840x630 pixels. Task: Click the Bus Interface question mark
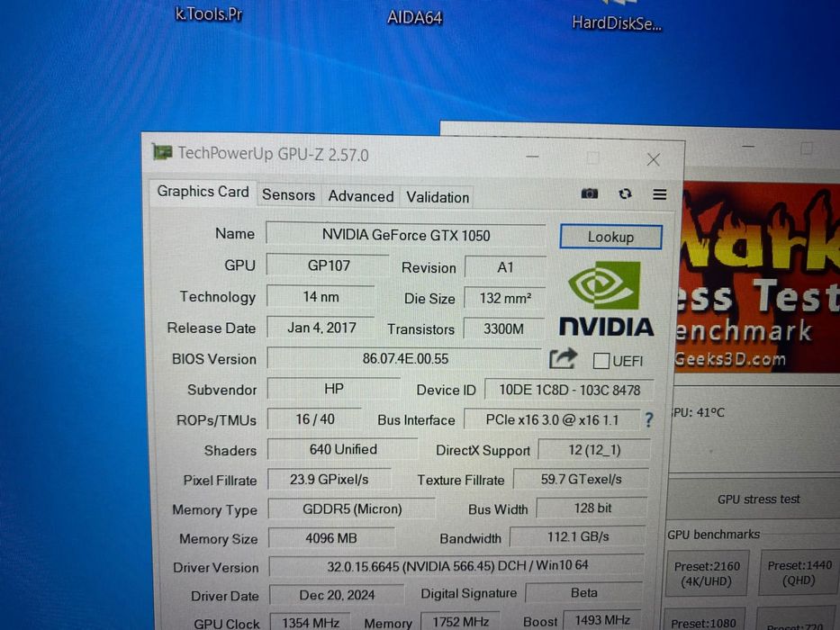649,419
